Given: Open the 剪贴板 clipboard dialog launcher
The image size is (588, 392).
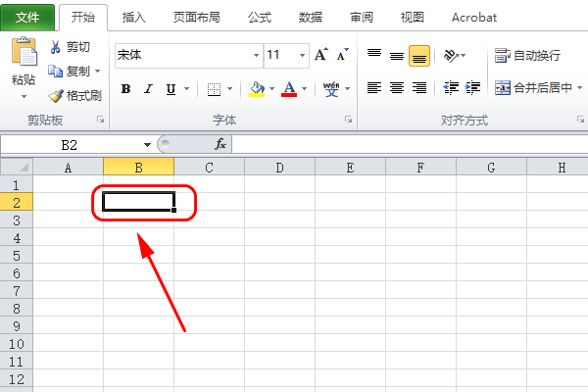Looking at the screenshot, I should [x=101, y=120].
